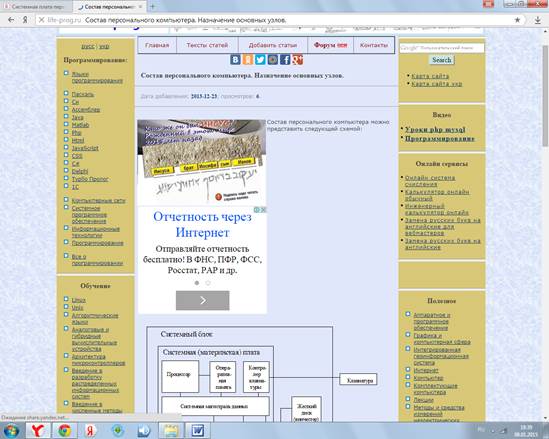Open the Интернет link under Полезное
The width and height of the screenshot is (549, 439).
[426, 370]
